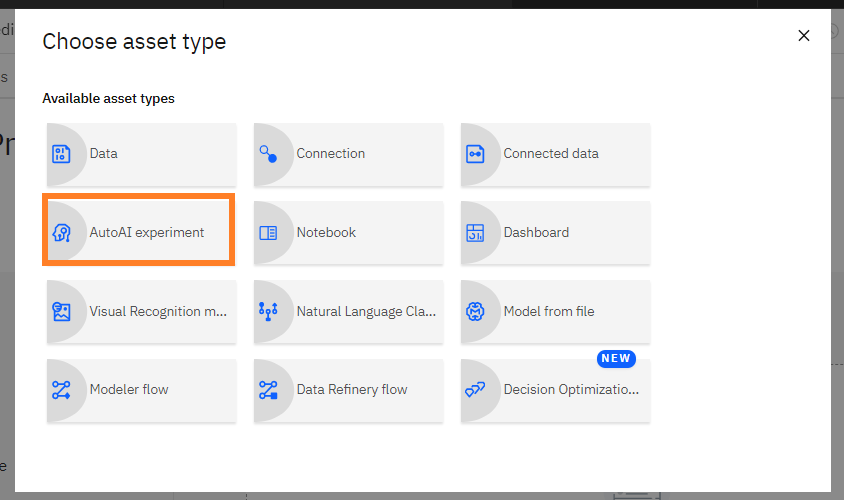Select the Dashboard asset type

tap(555, 233)
